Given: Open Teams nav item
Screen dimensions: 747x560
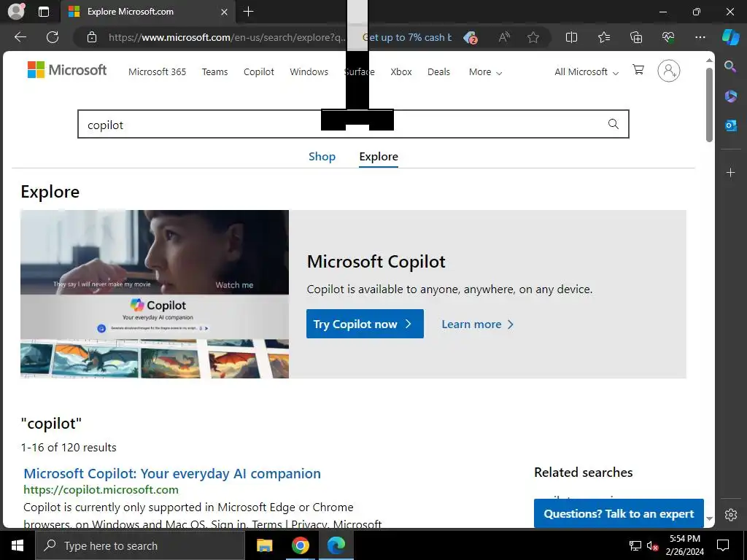Looking at the screenshot, I should click(x=214, y=72).
